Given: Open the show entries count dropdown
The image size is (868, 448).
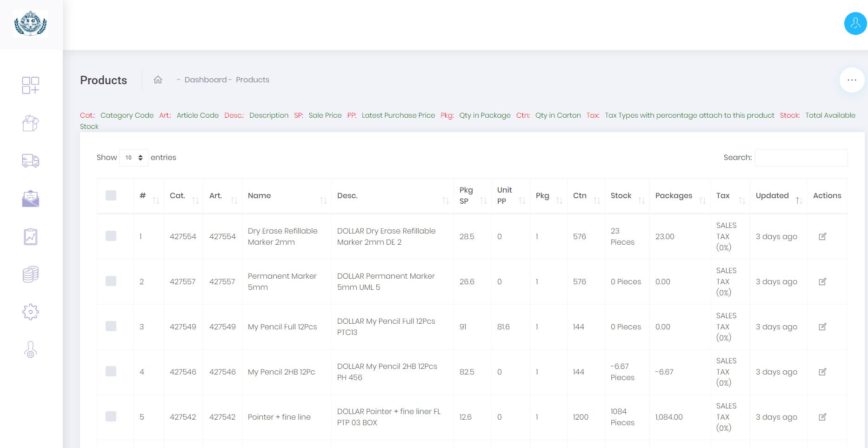Looking at the screenshot, I should 134,158.
